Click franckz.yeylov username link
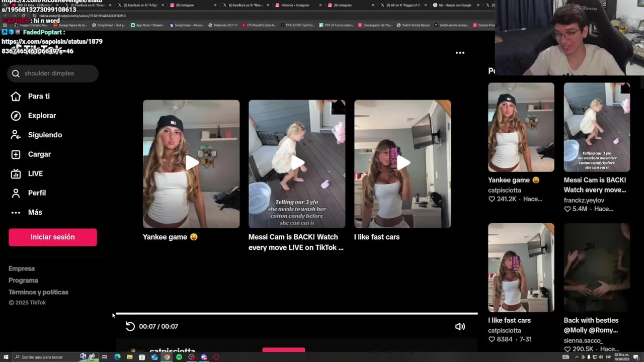The width and height of the screenshot is (644, 362). tap(584, 200)
